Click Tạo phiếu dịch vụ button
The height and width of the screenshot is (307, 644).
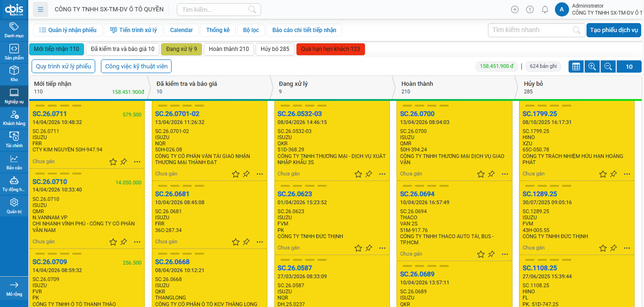614,30
